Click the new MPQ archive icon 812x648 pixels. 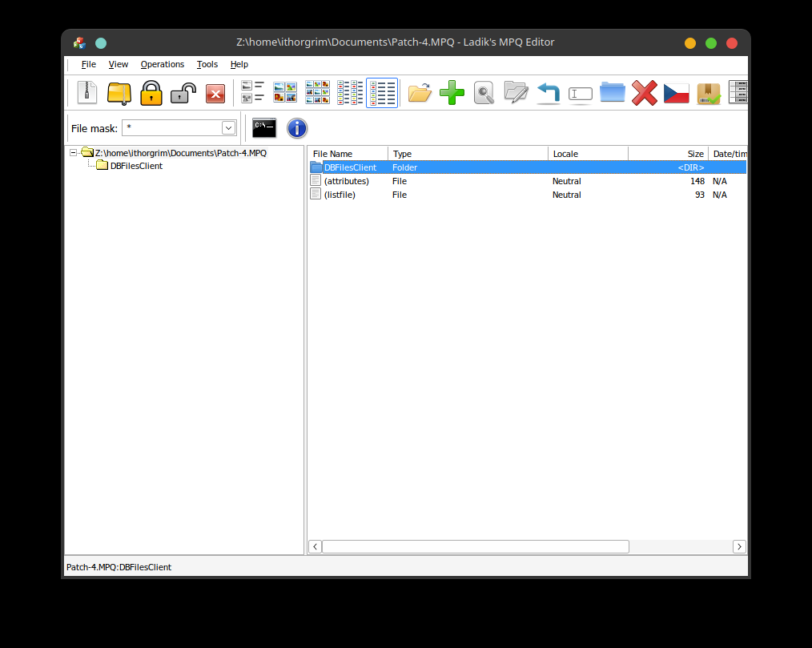pos(86,93)
